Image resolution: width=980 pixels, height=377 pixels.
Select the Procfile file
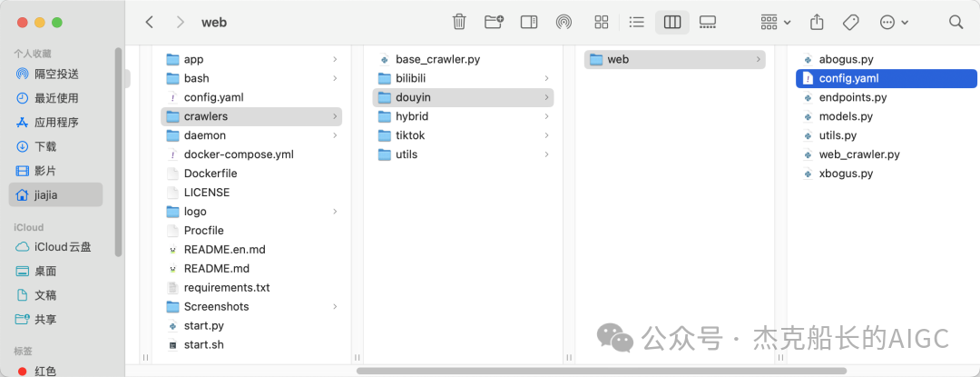[251, 230]
